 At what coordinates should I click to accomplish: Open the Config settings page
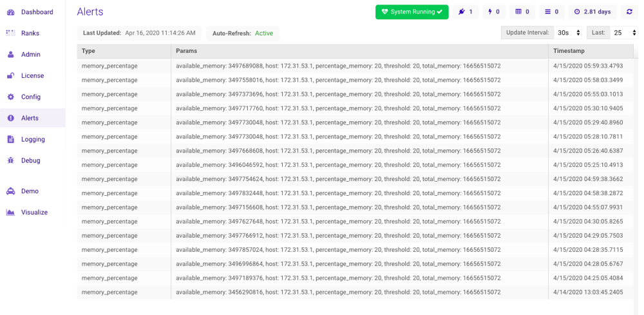point(31,97)
